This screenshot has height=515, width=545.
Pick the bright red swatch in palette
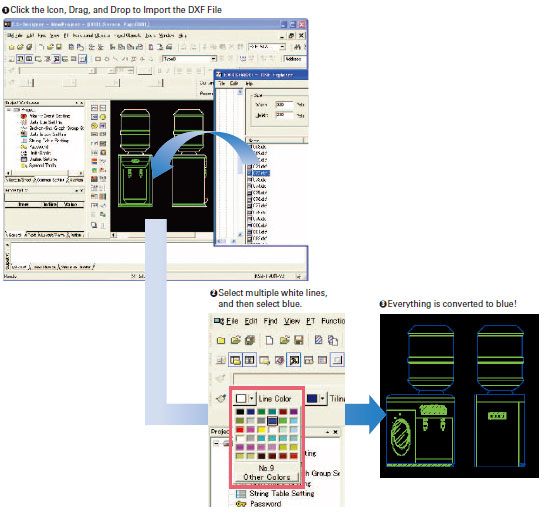coord(240,430)
